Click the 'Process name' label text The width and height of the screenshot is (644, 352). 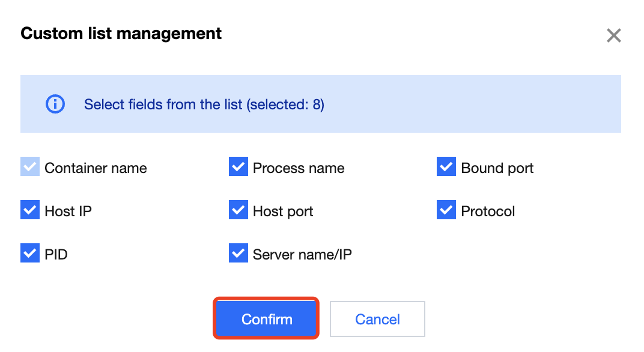tap(299, 168)
